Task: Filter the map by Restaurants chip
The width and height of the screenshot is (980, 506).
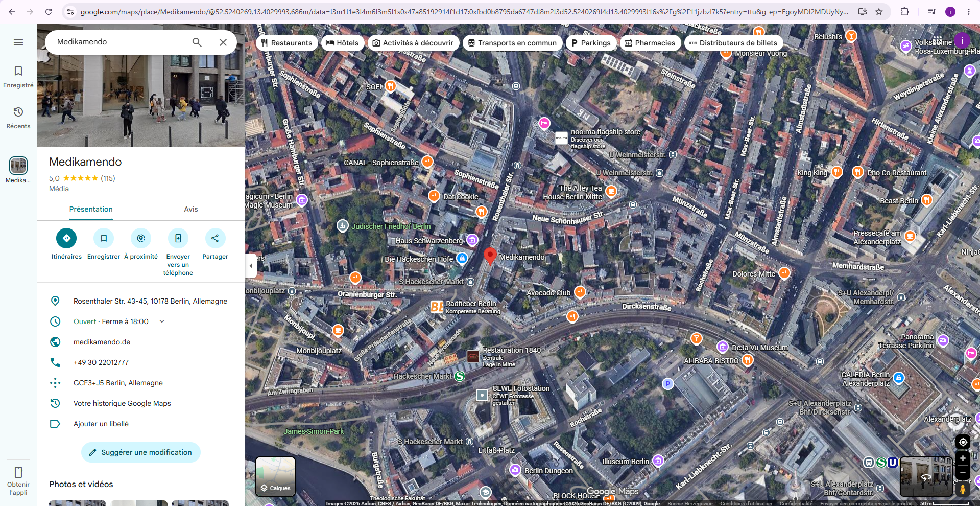Action: pos(286,43)
